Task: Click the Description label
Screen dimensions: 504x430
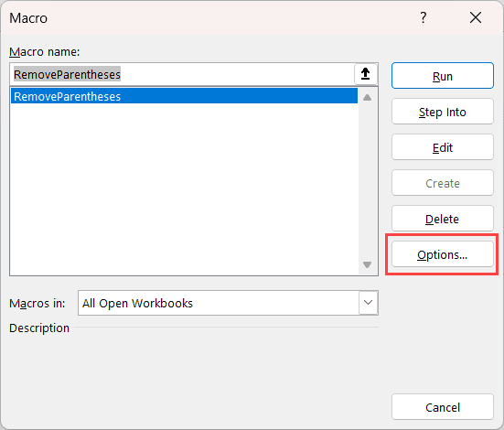Action: tap(39, 328)
